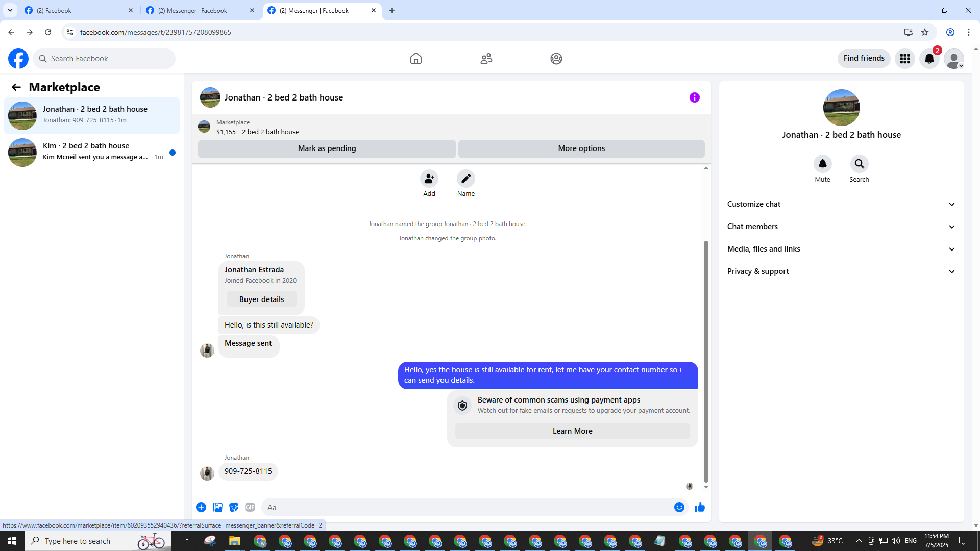Click the Mark as pending button
Image resolution: width=980 pixels, height=551 pixels.
pyautogui.click(x=327, y=148)
